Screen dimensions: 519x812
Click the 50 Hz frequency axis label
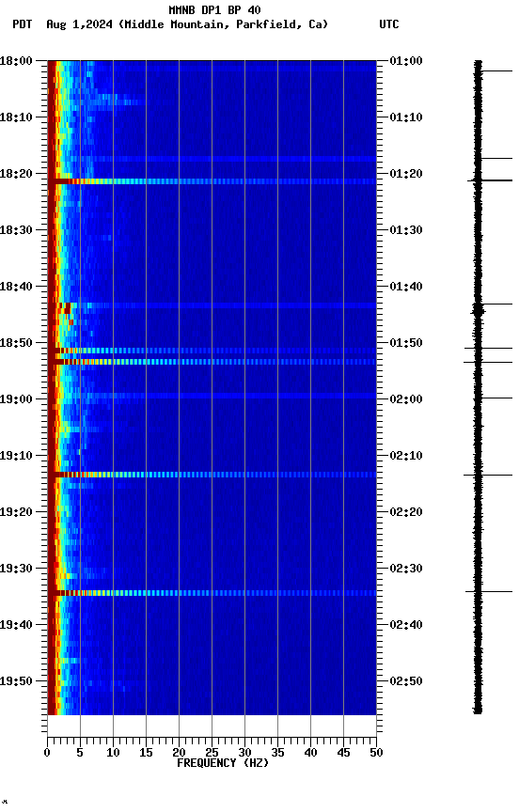pyautogui.click(x=377, y=753)
